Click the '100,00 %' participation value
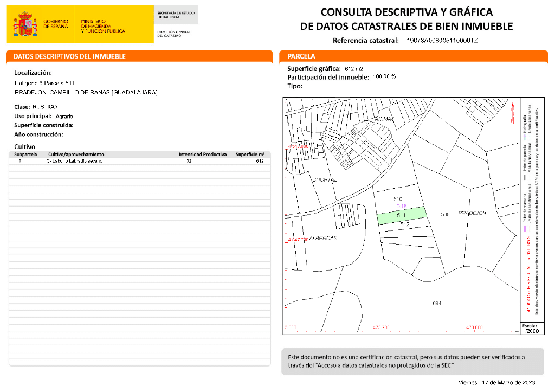The height and width of the screenshot is (392, 555). [384, 76]
